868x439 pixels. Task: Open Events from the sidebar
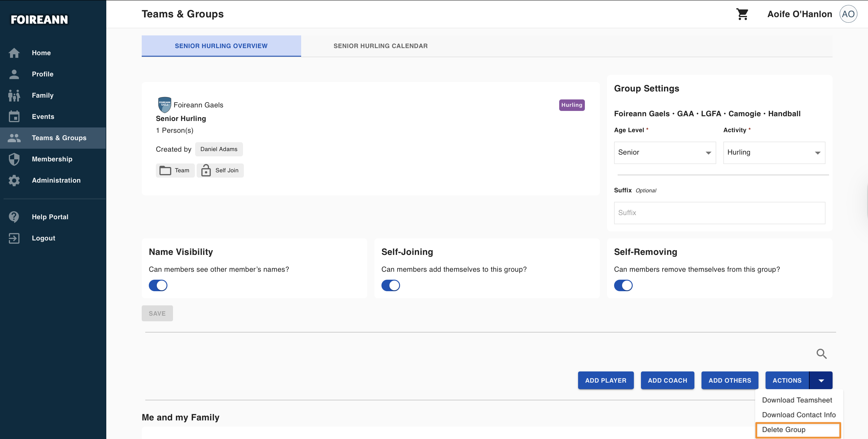click(x=43, y=117)
